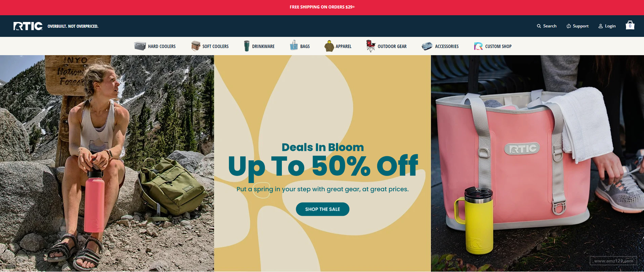Click the Custom Shop logo icon
The width and height of the screenshot is (644, 272).
tap(478, 46)
